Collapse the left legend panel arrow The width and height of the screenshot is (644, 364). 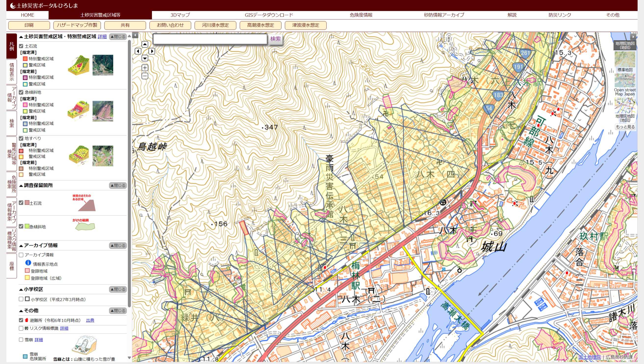click(x=135, y=35)
